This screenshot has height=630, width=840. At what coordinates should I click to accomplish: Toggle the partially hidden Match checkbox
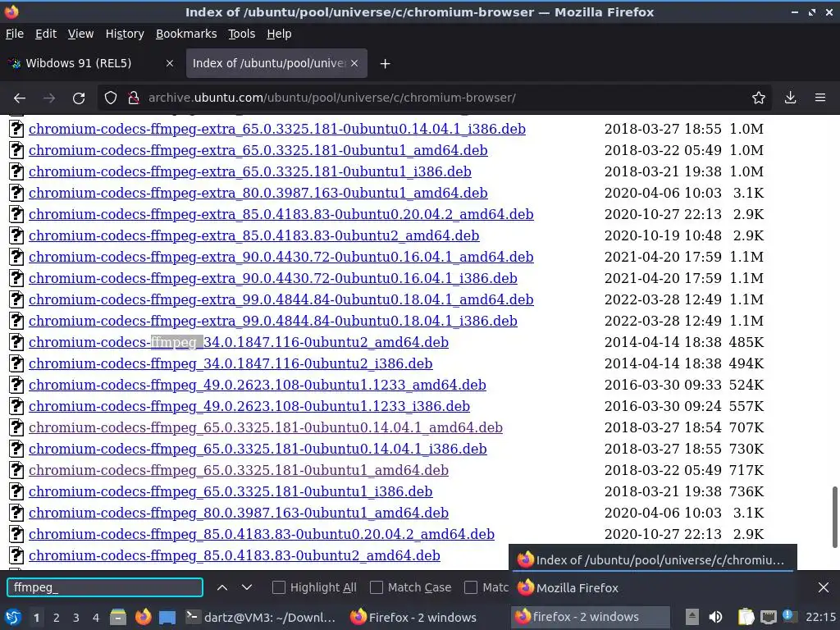coord(470,587)
